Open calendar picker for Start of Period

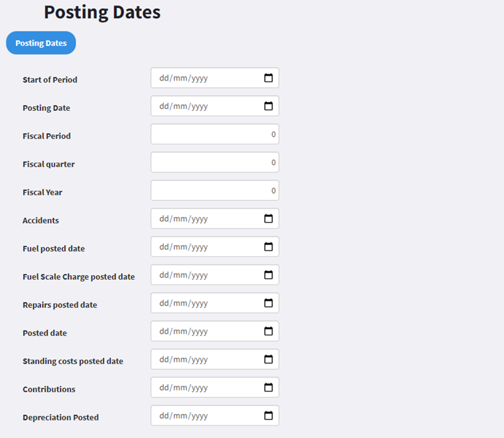click(268, 78)
